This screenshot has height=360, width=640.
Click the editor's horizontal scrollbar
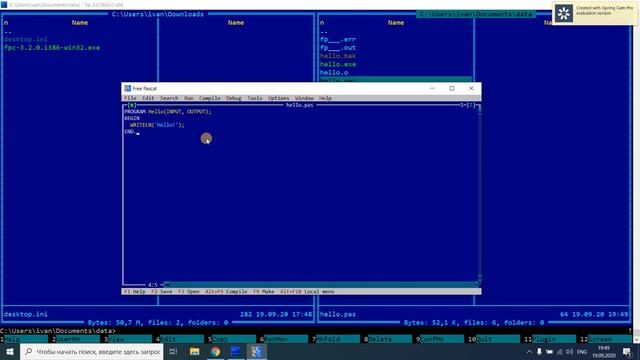[x=320, y=284]
